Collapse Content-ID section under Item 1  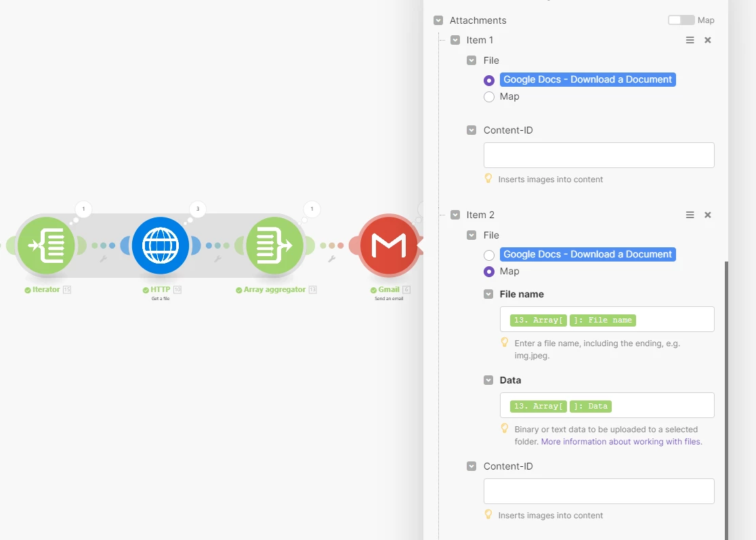[471, 130]
